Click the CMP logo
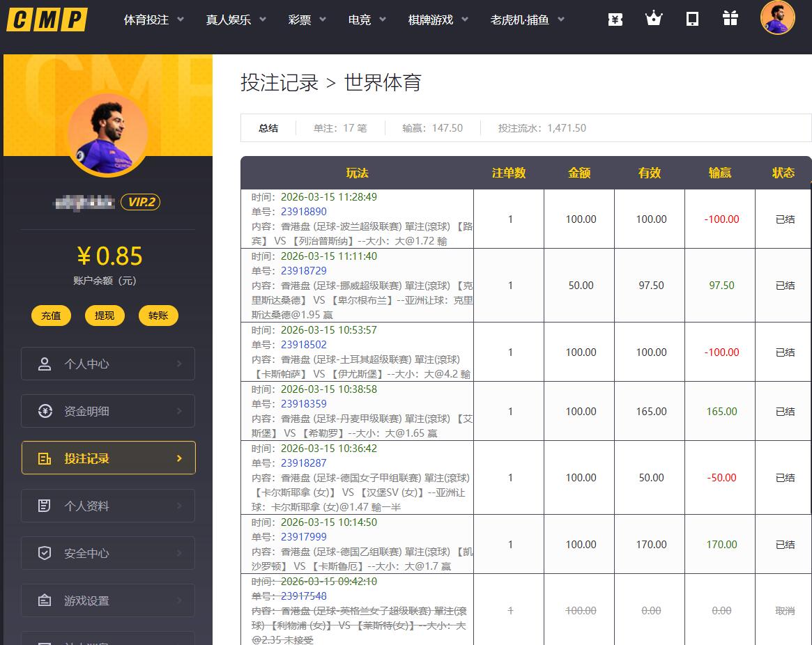The image size is (812, 645). click(x=47, y=20)
